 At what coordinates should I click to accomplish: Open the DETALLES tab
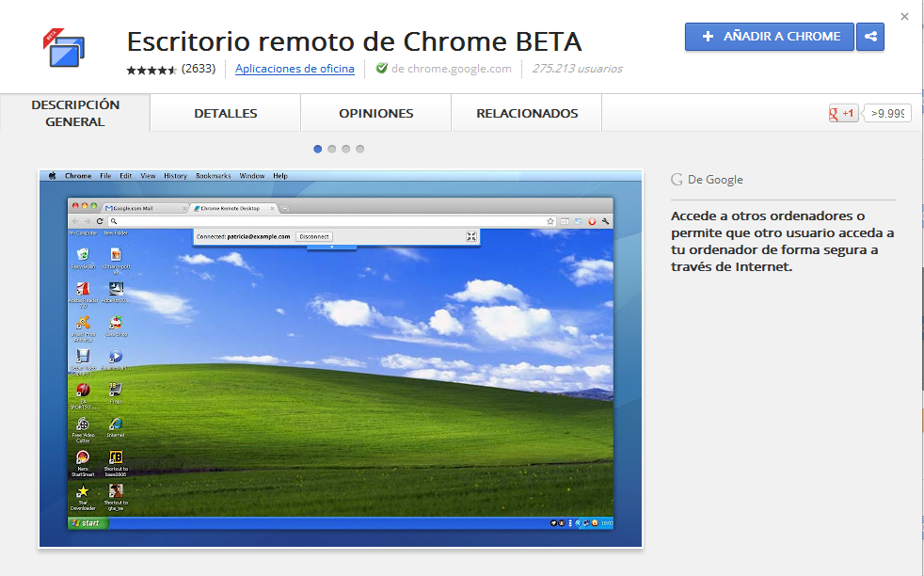[x=226, y=113]
